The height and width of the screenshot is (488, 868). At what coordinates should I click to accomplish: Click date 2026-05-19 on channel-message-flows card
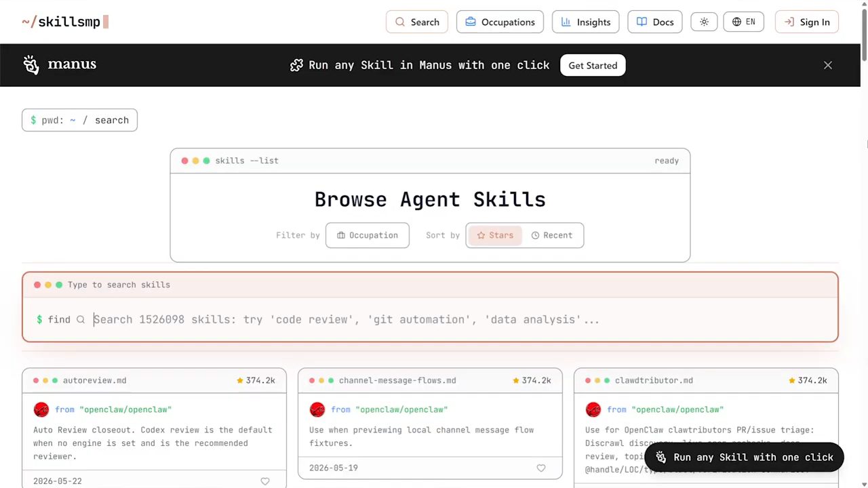[334, 468]
